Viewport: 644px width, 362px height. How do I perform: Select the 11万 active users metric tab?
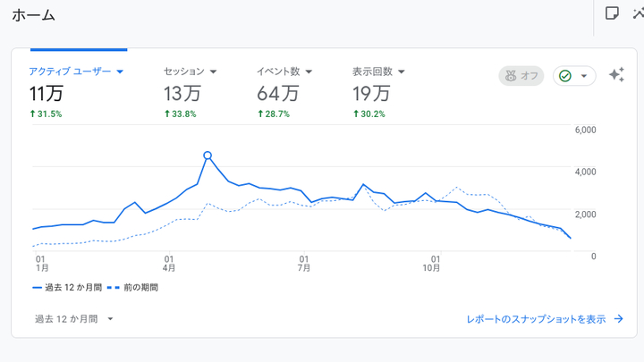point(47,93)
